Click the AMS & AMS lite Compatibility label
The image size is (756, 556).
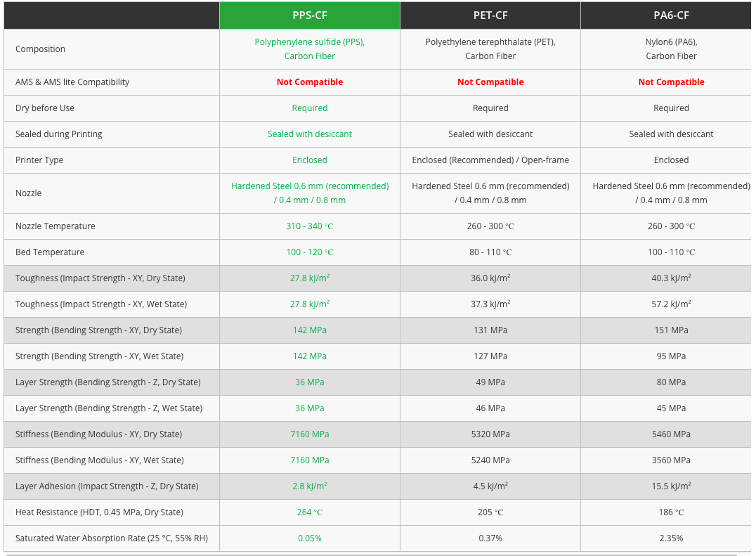[x=72, y=82]
